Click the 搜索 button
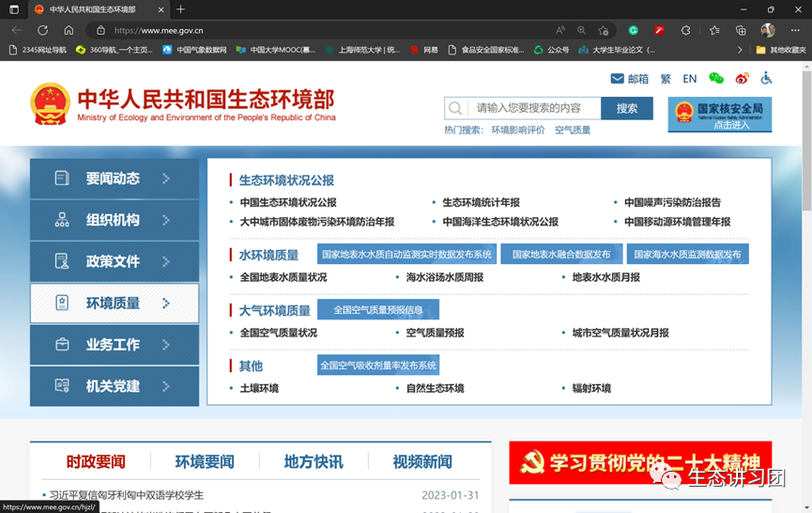812x513 pixels. pos(627,108)
